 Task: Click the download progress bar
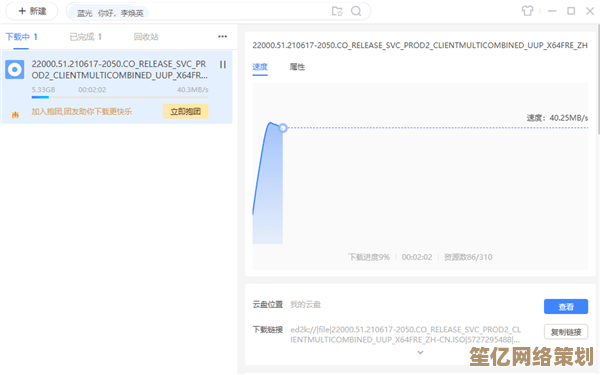click(120, 97)
